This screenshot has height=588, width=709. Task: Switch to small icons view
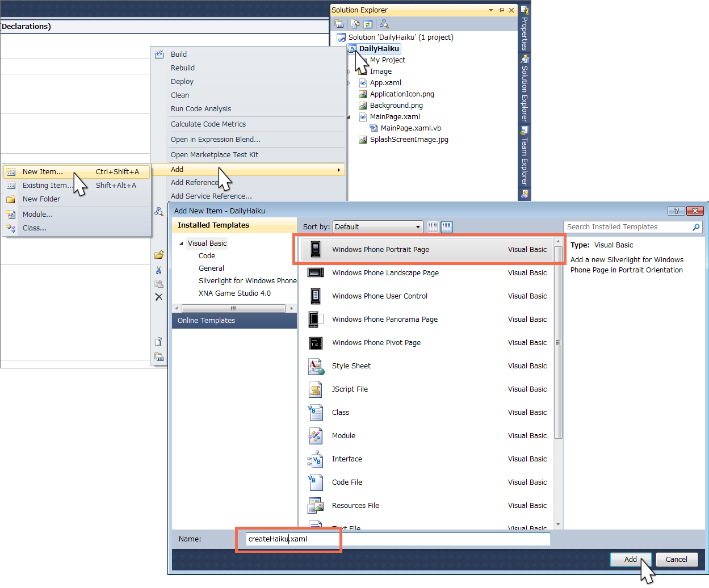(433, 227)
